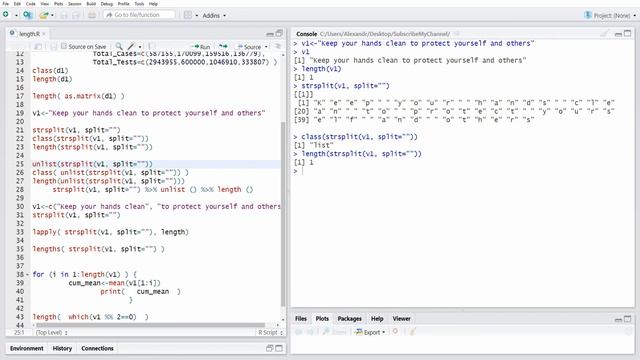Open the Plots menu

point(58,4)
